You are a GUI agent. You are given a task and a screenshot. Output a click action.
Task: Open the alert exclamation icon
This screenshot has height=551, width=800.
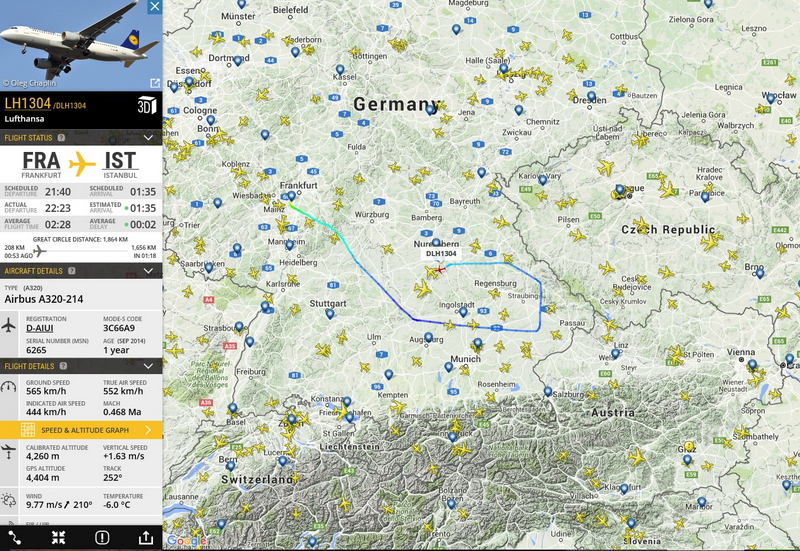coord(102,537)
